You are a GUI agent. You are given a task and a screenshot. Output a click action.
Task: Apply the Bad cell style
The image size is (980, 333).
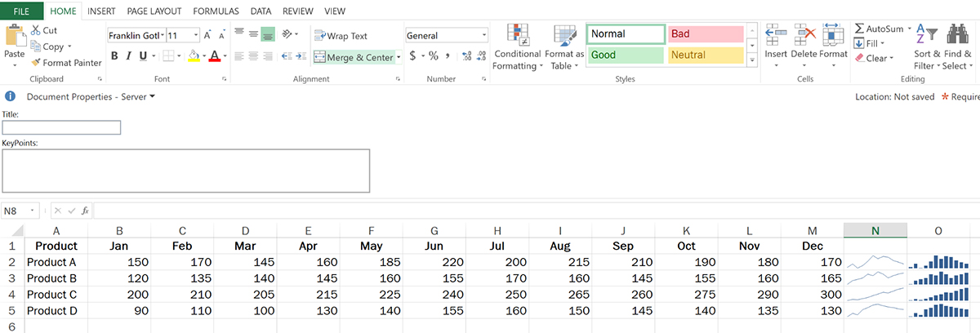[x=706, y=34]
